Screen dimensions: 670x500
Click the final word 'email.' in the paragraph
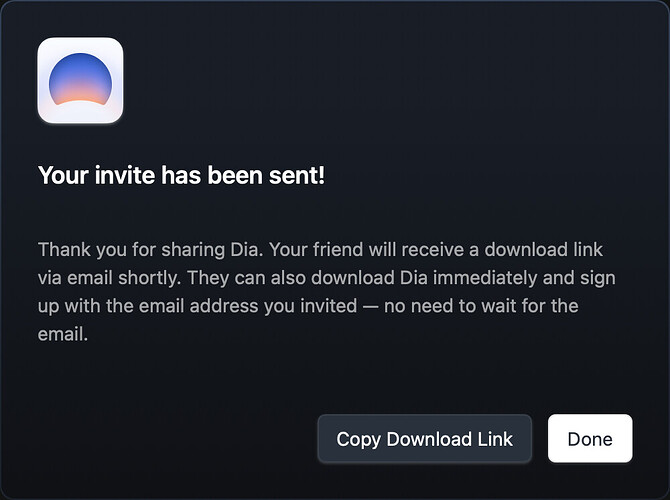coord(63,335)
